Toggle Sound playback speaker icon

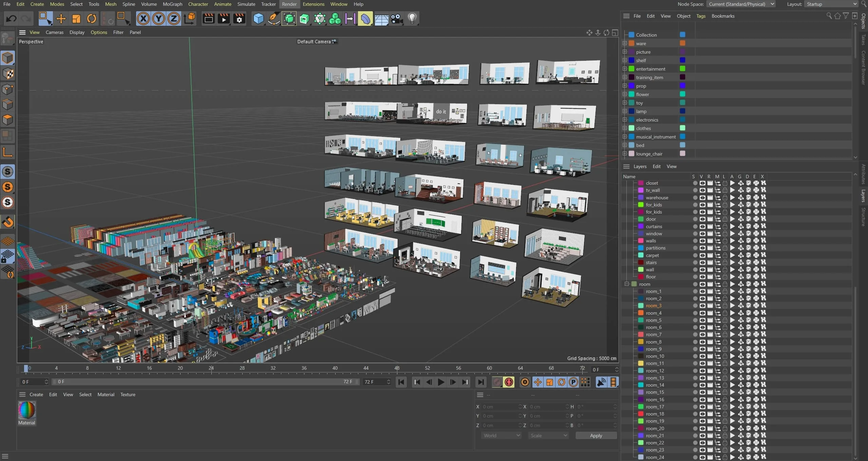pos(601,382)
